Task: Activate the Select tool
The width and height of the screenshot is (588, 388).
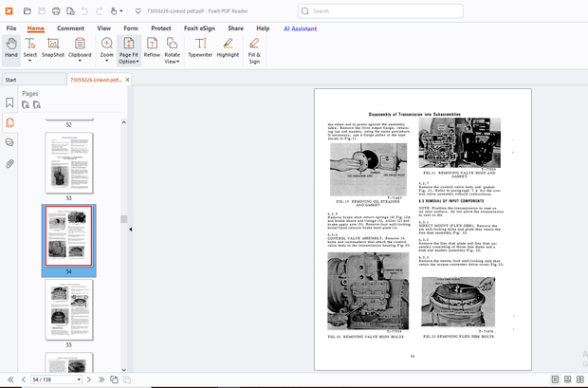Action: click(30, 50)
